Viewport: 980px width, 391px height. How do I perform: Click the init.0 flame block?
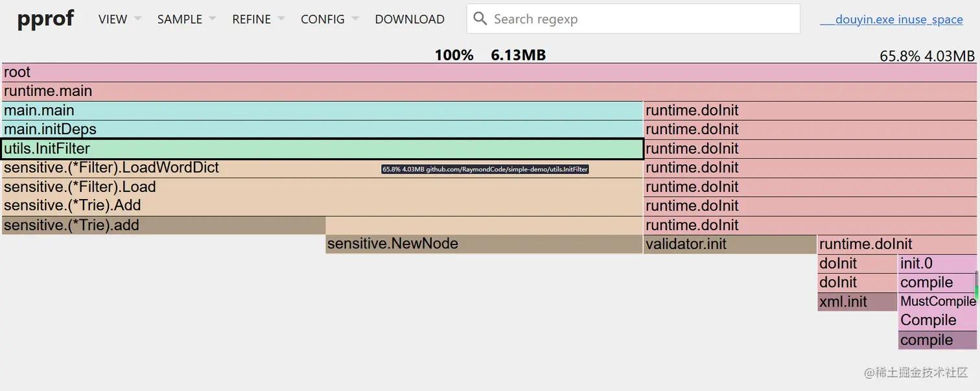coord(936,263)
